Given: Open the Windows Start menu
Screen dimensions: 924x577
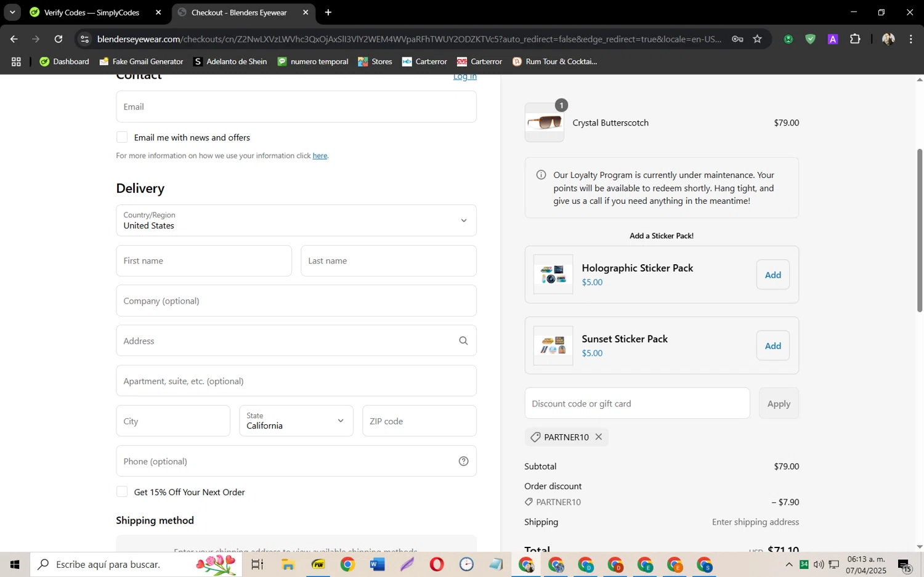Looking at the screenshot, I should pyautogui.click(x=15, y=564).
